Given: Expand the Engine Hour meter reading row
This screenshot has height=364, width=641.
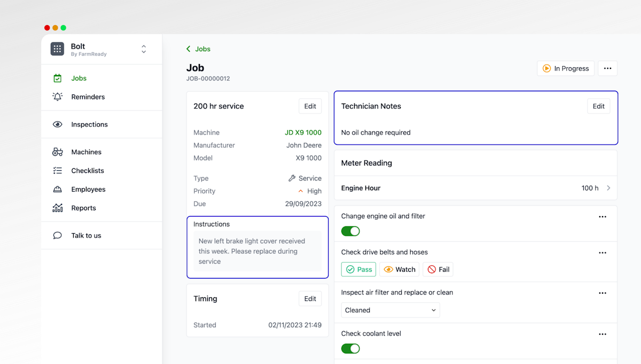Looking at the screenshot, I should (608, 188).
